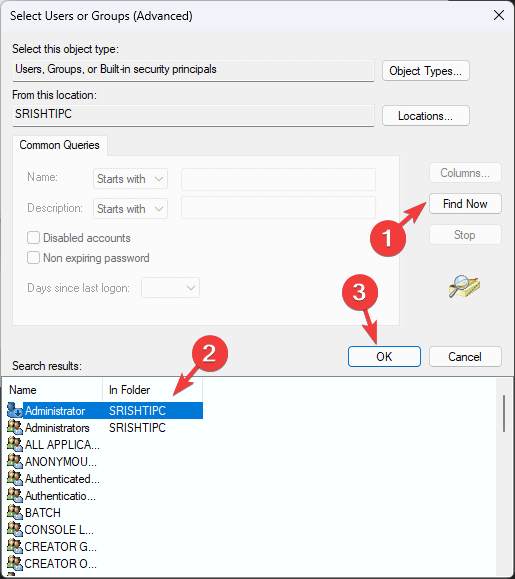
Task: Click the Authenticated... group icon
Action: pos(15,479)
